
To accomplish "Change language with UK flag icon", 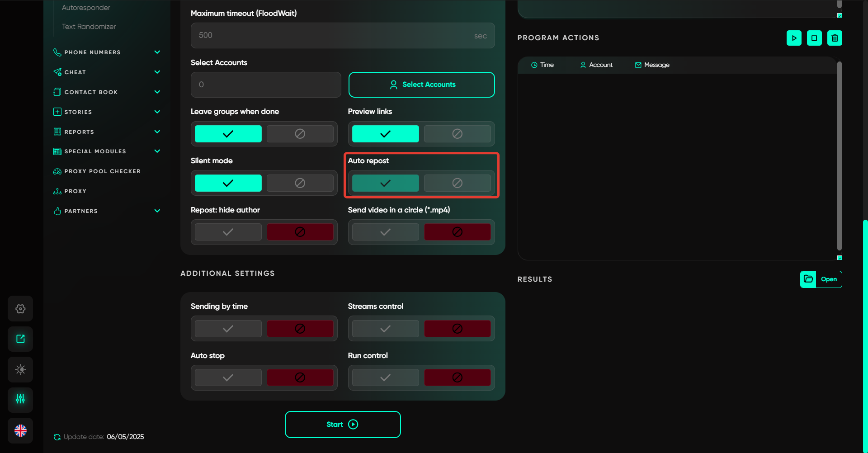I will coord(20,430).
